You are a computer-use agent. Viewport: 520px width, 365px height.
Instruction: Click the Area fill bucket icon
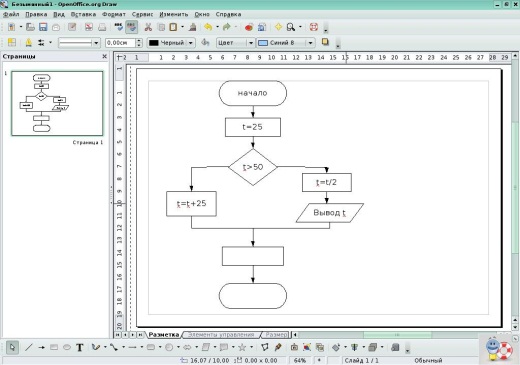click(x=206, y=42)
